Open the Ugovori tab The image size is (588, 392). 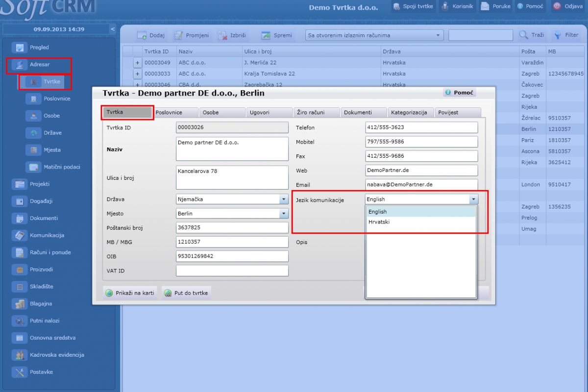point(269,112)
